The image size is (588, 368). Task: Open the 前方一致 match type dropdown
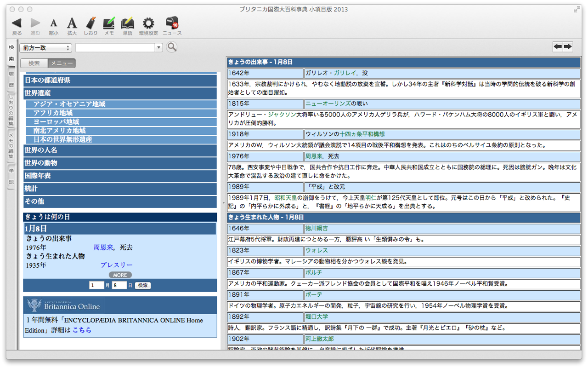coord(45,48)
